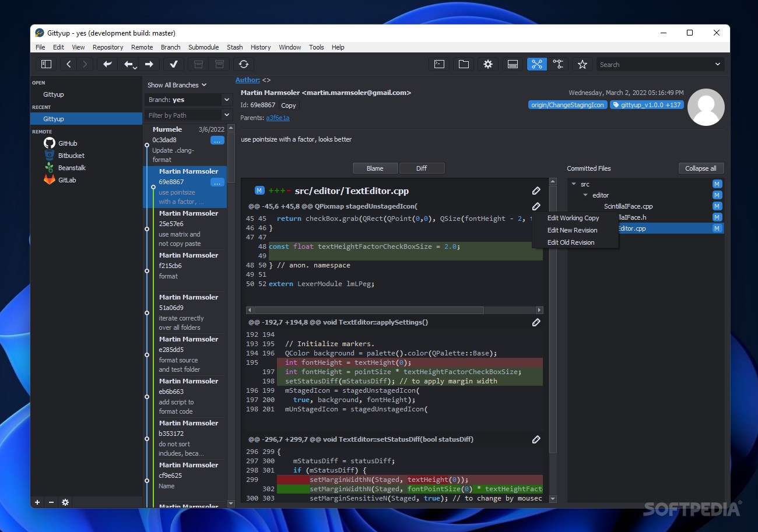Open the search field dropdown arrow
This screenshot has width=758, height=532.
coord(717,64)
